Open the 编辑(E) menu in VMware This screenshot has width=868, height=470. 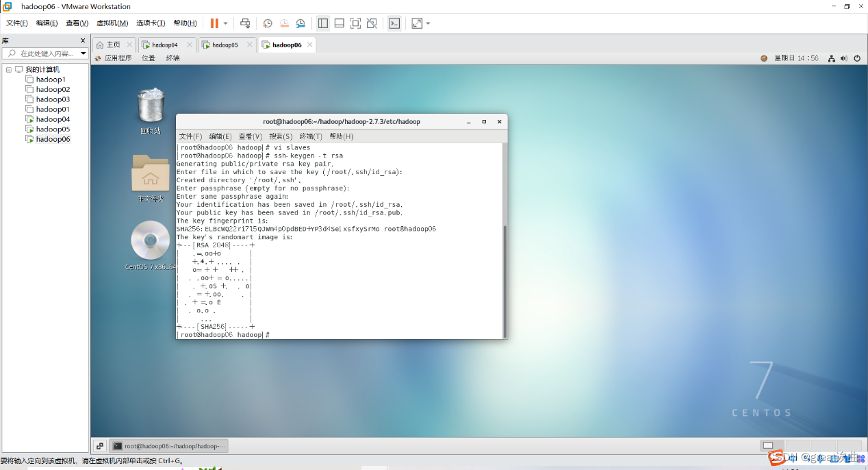point(47,23)
